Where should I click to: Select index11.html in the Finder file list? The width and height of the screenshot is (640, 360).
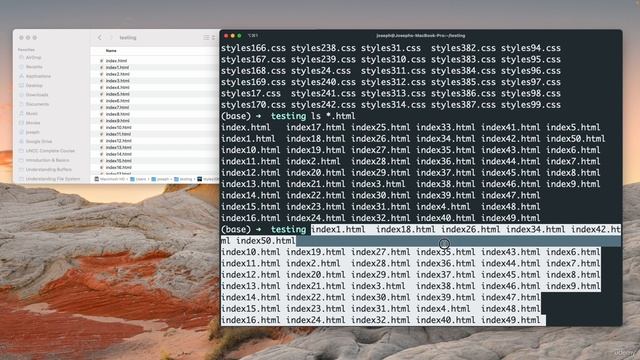click(x=118, y=134)
